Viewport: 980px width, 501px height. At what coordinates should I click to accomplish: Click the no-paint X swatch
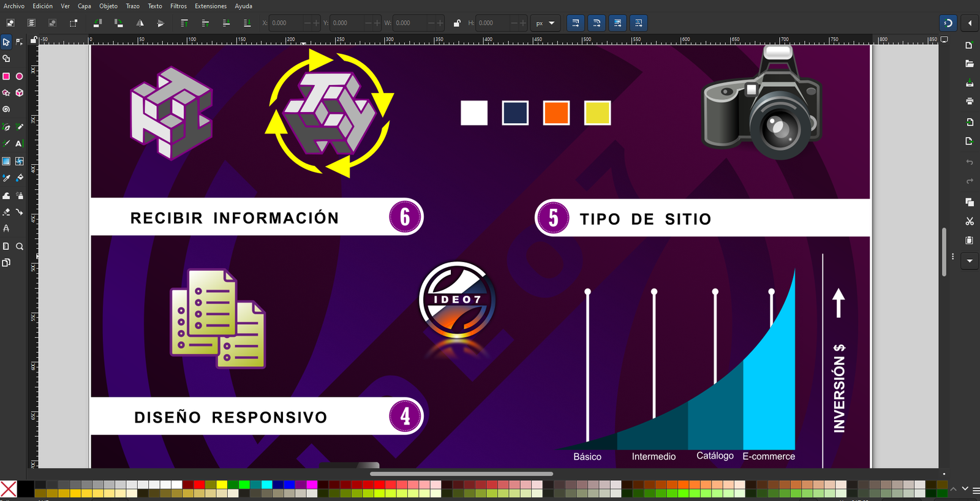(x=9, y=489)
